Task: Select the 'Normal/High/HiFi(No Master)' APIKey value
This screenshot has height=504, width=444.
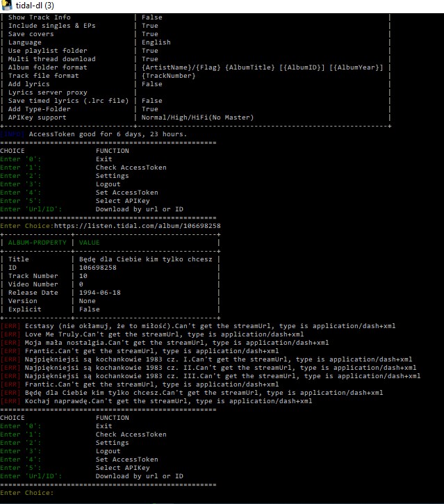Action: click(197, 117)
